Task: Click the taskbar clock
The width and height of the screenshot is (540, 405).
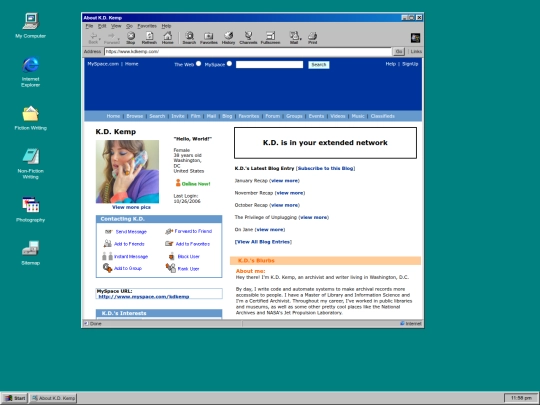Action: pos(521,398)
